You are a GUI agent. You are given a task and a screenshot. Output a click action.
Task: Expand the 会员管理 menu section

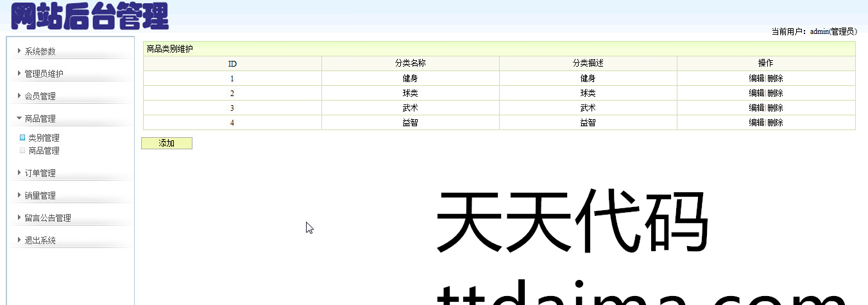[40, 96]
